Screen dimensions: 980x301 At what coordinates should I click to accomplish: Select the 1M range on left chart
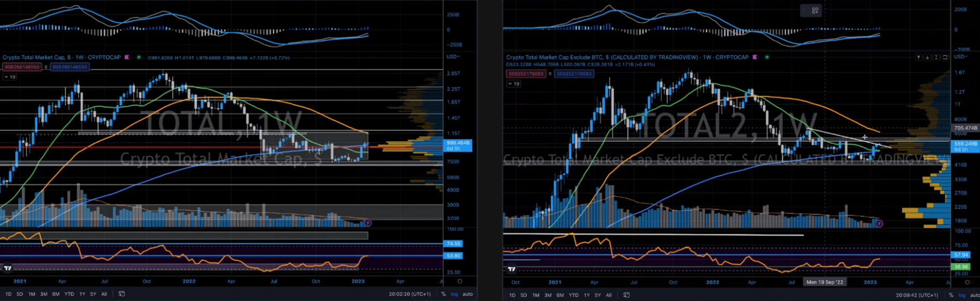click(32, 294)
